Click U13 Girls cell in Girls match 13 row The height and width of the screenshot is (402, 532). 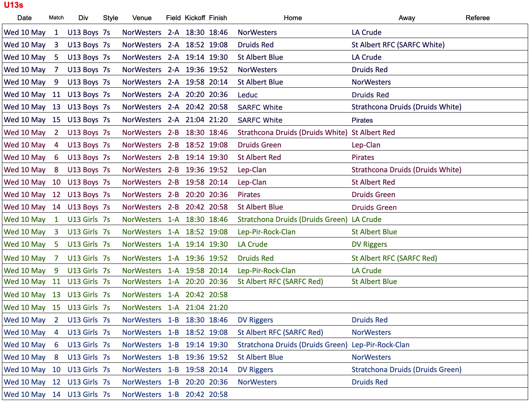(83, 295)
